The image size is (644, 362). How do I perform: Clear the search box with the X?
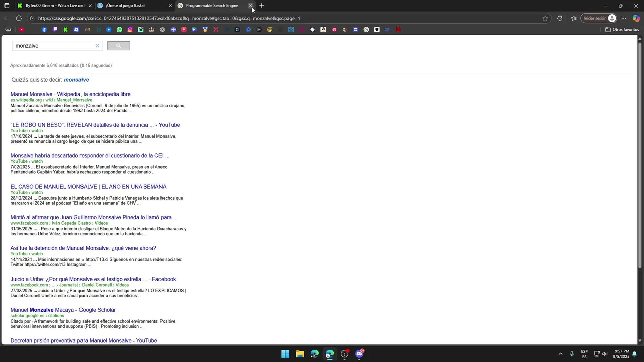(97, 46)
